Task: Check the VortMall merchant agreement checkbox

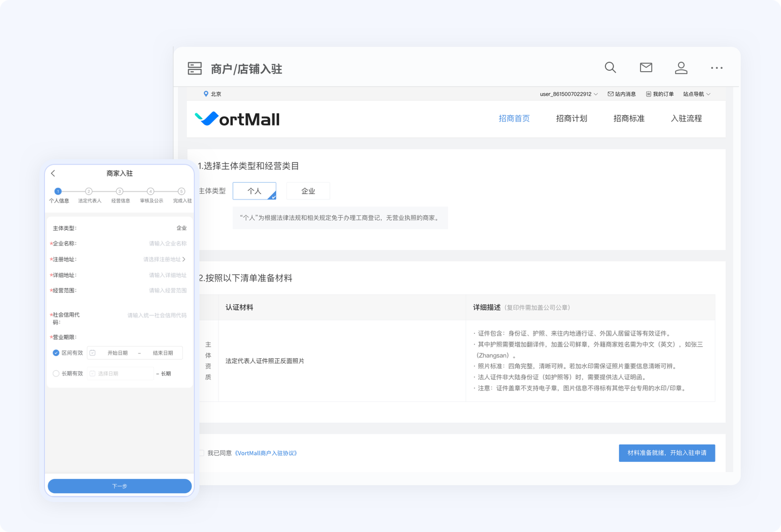Action: coord(201,453)
